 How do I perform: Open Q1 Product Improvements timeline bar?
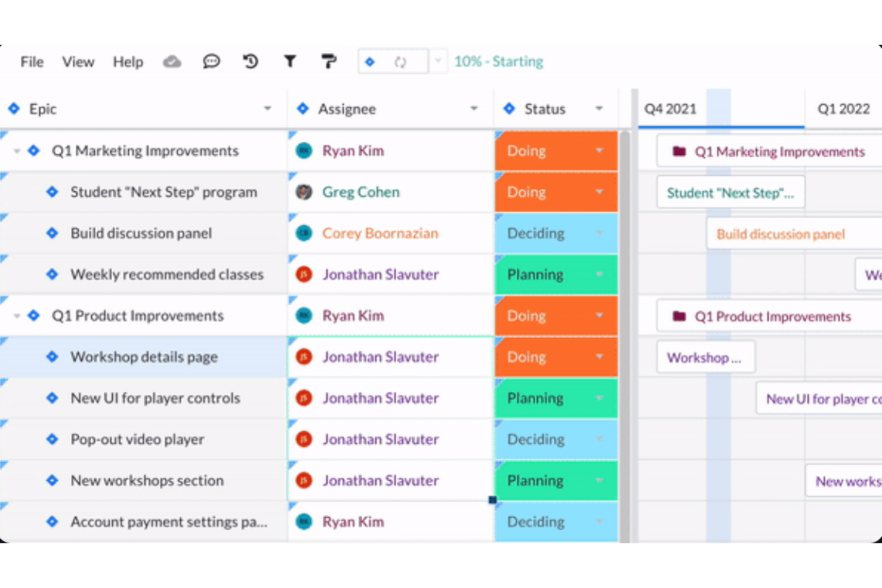click(x=769, y=316)
